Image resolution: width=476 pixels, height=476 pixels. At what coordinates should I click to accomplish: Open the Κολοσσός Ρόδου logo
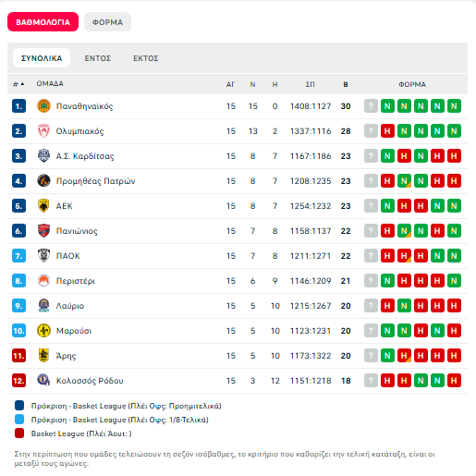pos(43,381)
